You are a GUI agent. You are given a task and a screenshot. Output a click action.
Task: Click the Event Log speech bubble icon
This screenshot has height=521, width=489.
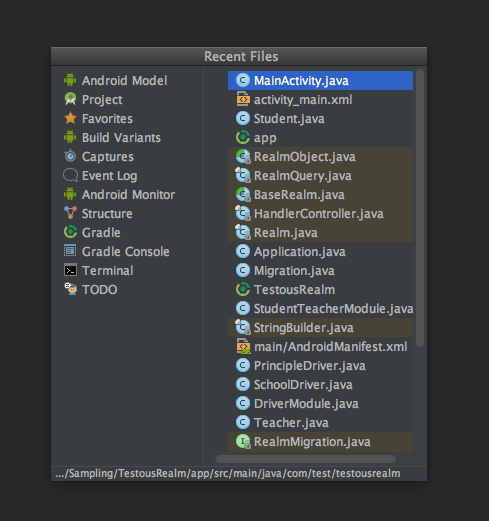[x=70, y=175]
